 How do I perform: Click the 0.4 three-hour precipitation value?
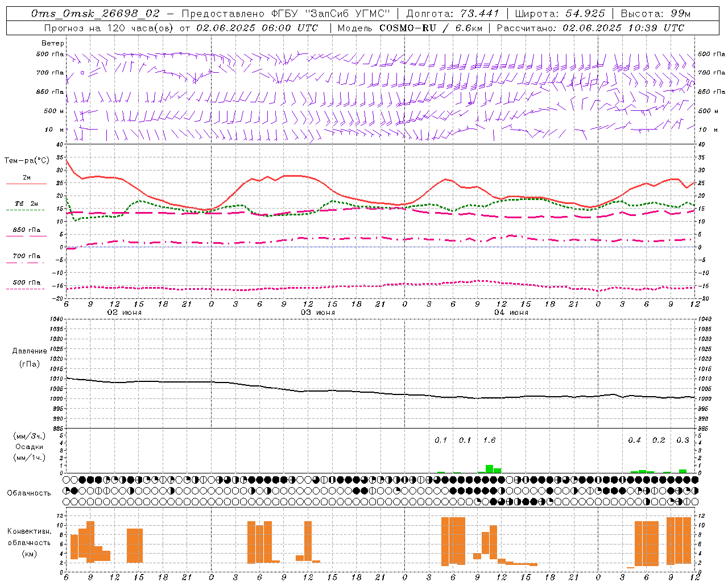(635, 440)
